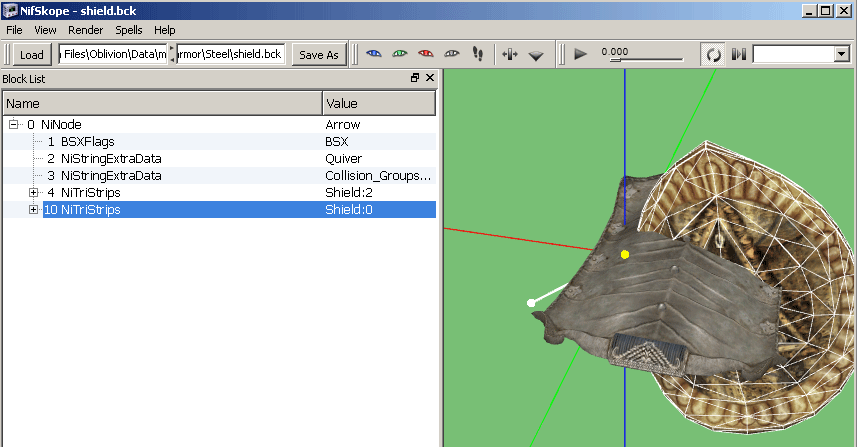
Task: Click the down triangle render icon
Action: tap(536, 55)
